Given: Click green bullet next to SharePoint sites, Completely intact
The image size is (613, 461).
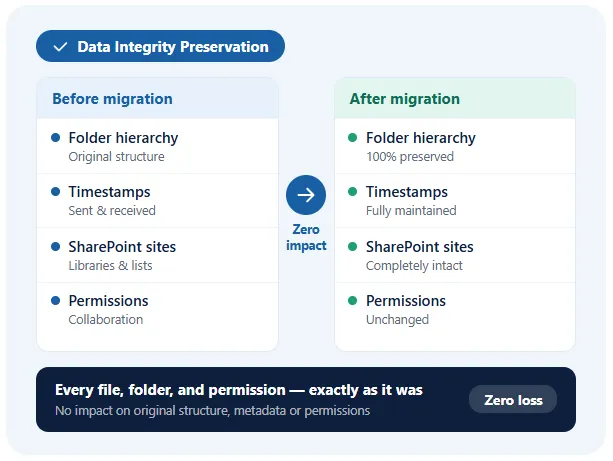Looking at the screenshot, I should click(x=352, y=246).
